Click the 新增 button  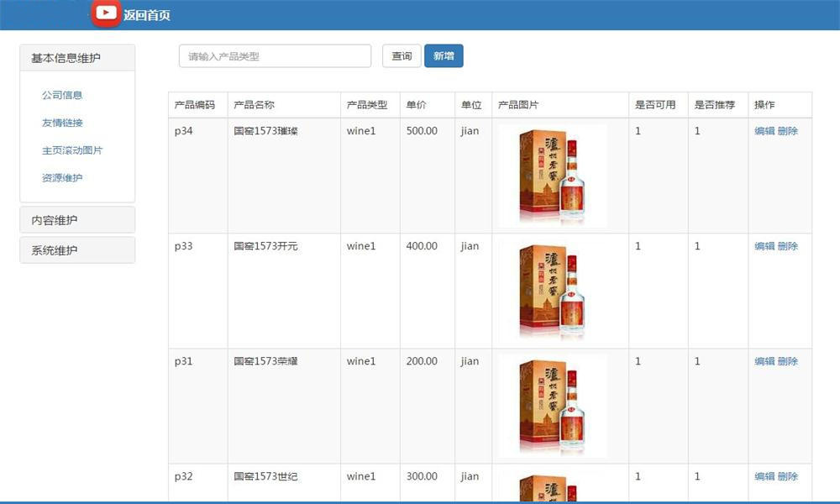pyautogui.click(x=444, y=55)
